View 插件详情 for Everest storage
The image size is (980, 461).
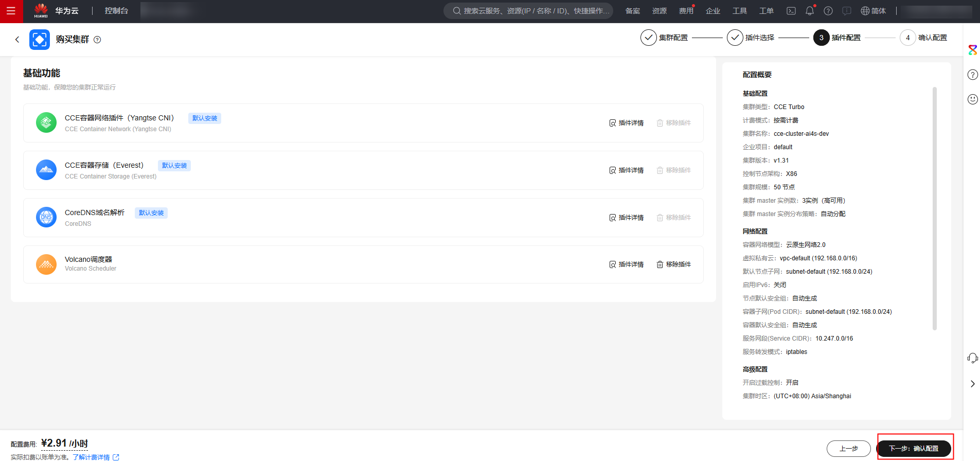pyautogui.click(x=627, y=170)
